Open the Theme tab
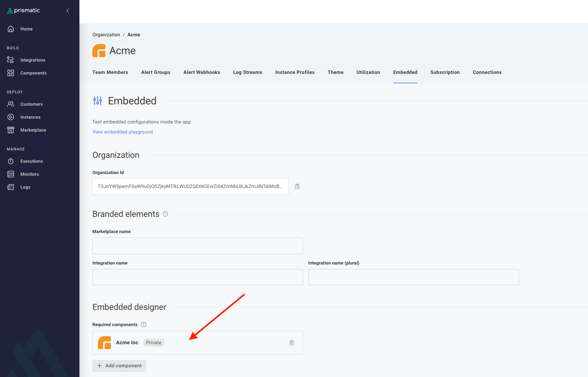The width and height of the screenshot is (588, 377). 335,72
